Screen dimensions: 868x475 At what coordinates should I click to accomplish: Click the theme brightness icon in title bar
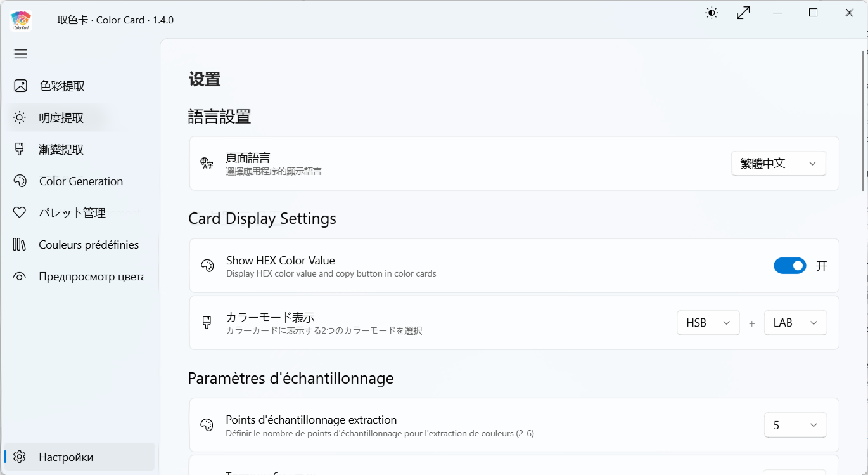712,13
